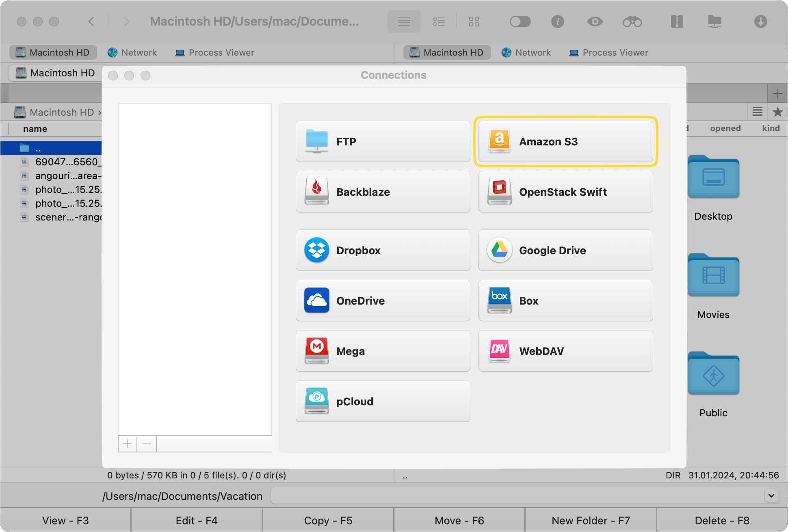Open search using the binoculars toolbar icon

coord(632,22)
